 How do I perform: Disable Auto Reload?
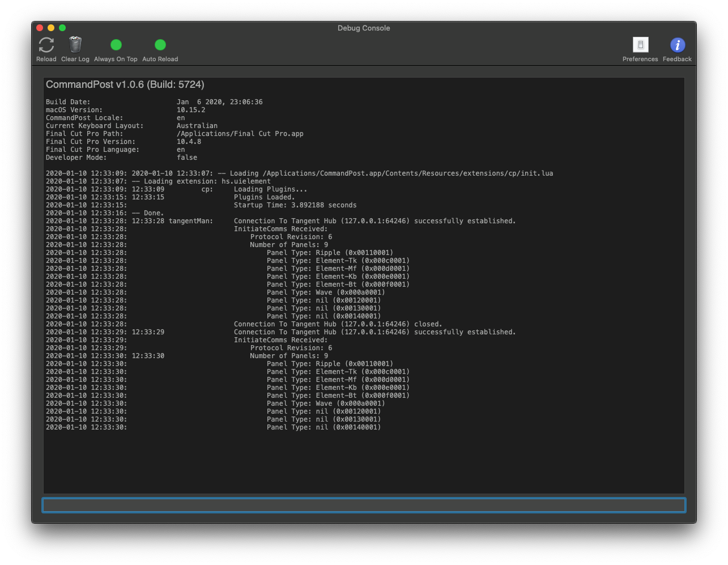point(160,44)
